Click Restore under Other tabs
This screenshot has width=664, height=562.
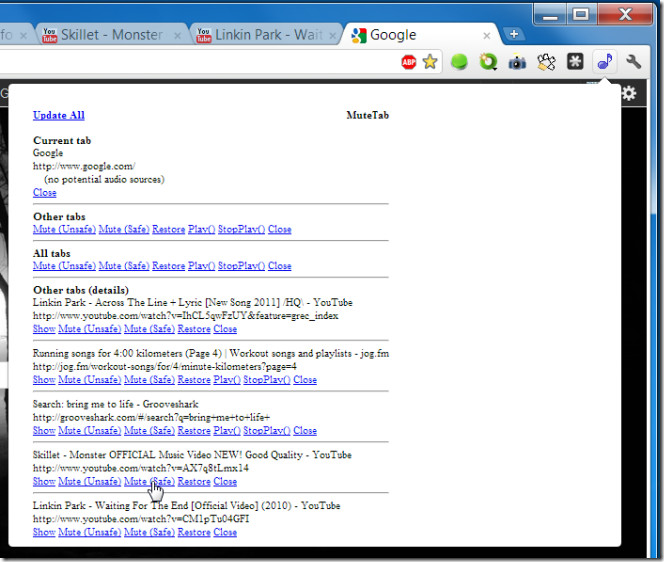pos(169,230)
